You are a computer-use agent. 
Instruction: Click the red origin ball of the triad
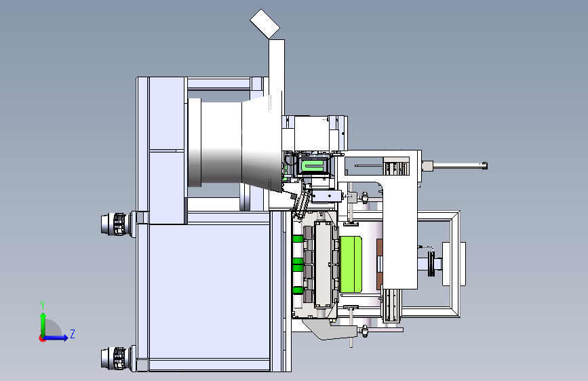pos(42,338)
